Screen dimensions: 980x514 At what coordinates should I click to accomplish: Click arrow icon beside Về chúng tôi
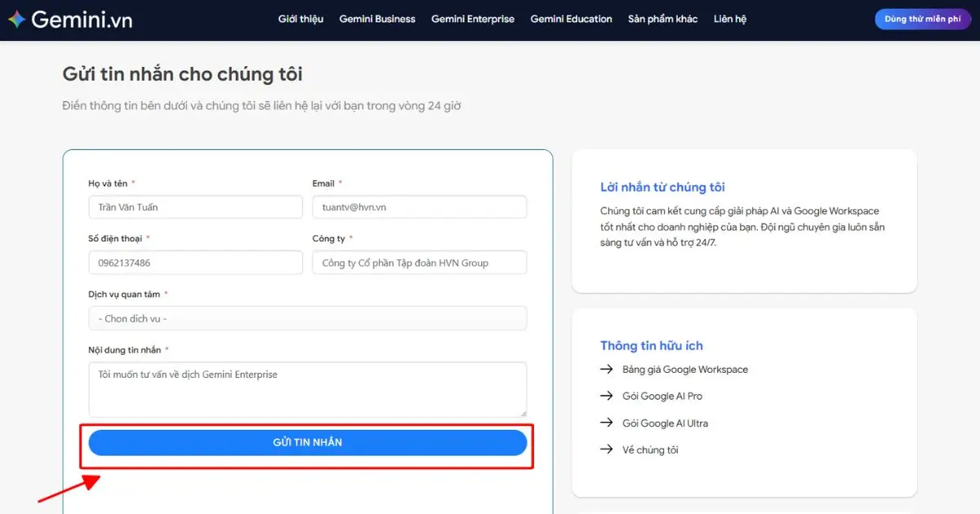[607, 450]
